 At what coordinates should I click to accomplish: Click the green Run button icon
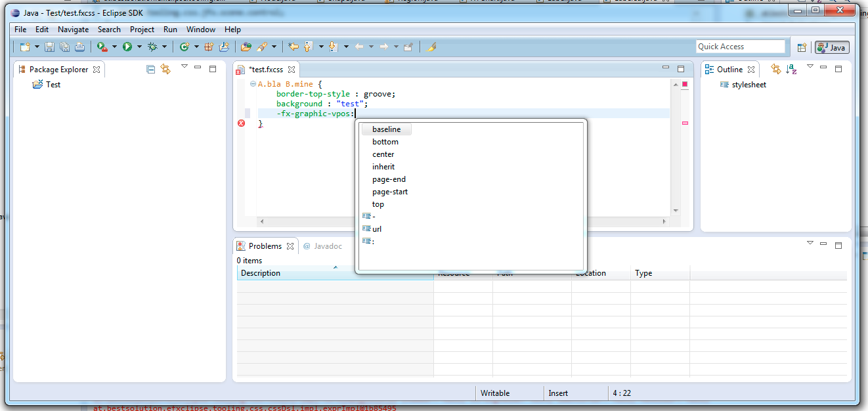[x=127, y=47]
